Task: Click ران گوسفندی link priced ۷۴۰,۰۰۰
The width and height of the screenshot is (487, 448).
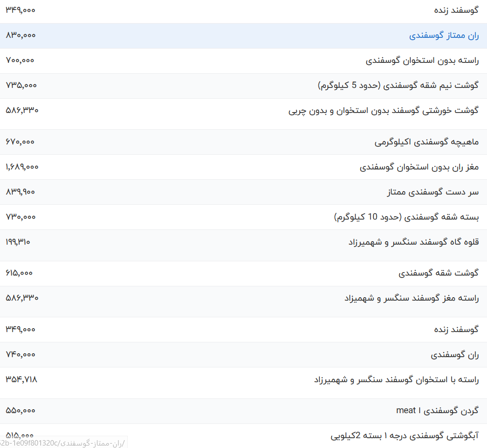Action: tap(455, 355)
